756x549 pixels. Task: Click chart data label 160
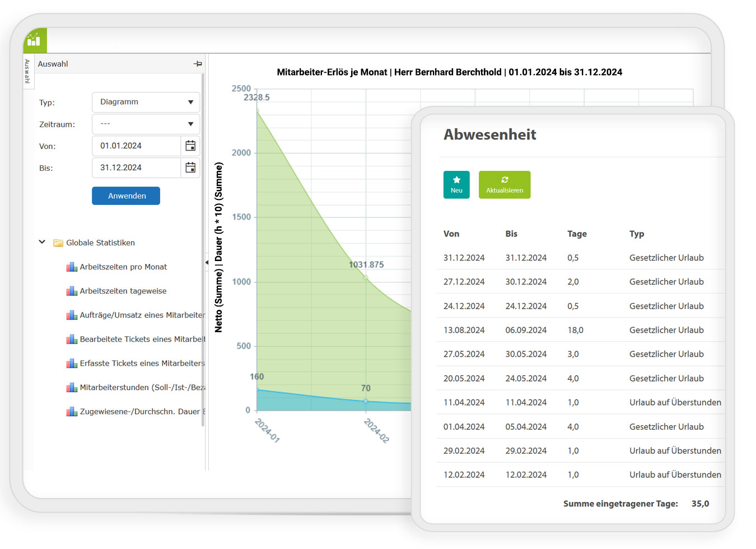tap(256, 376)
